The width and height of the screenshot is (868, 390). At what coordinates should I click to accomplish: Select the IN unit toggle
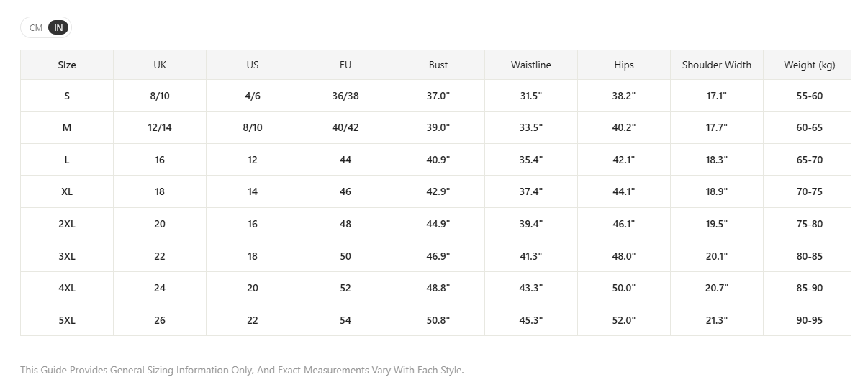pos(58,28)
